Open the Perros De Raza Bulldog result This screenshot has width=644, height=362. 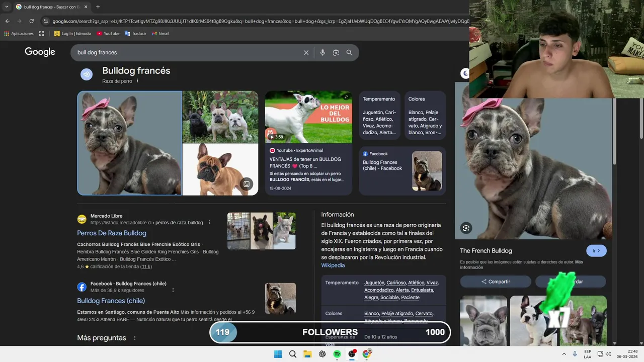pyautogui.click(x=112, y=233)
